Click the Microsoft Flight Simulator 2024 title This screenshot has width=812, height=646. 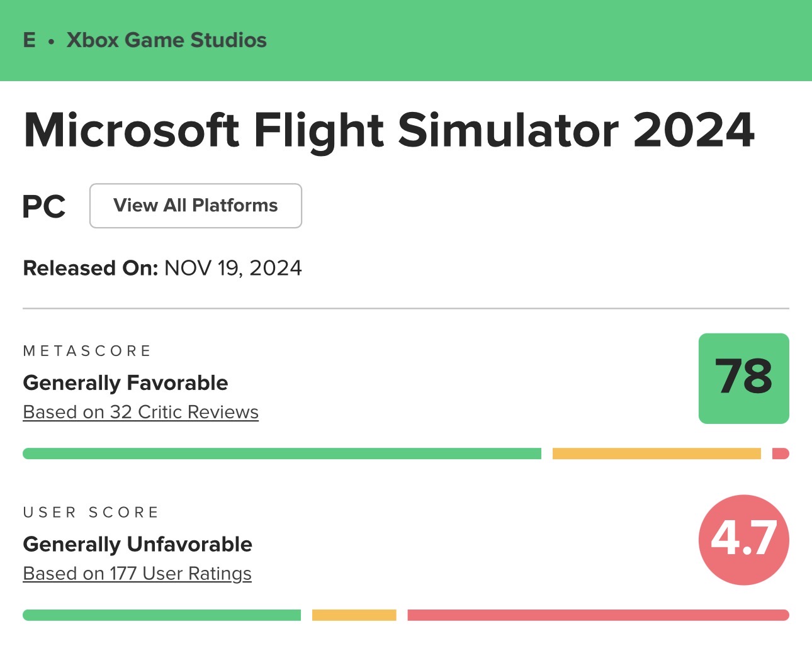pos(388,130)
